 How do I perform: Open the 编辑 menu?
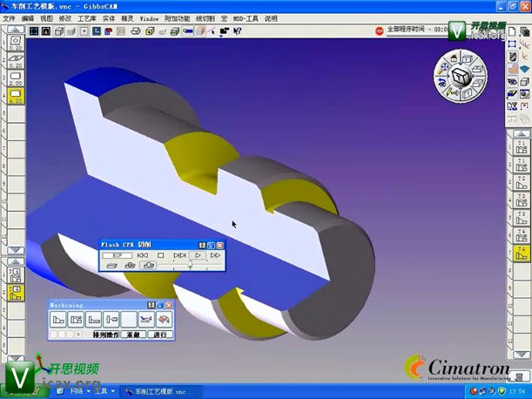pyautogui.click(x=28, y=18)
